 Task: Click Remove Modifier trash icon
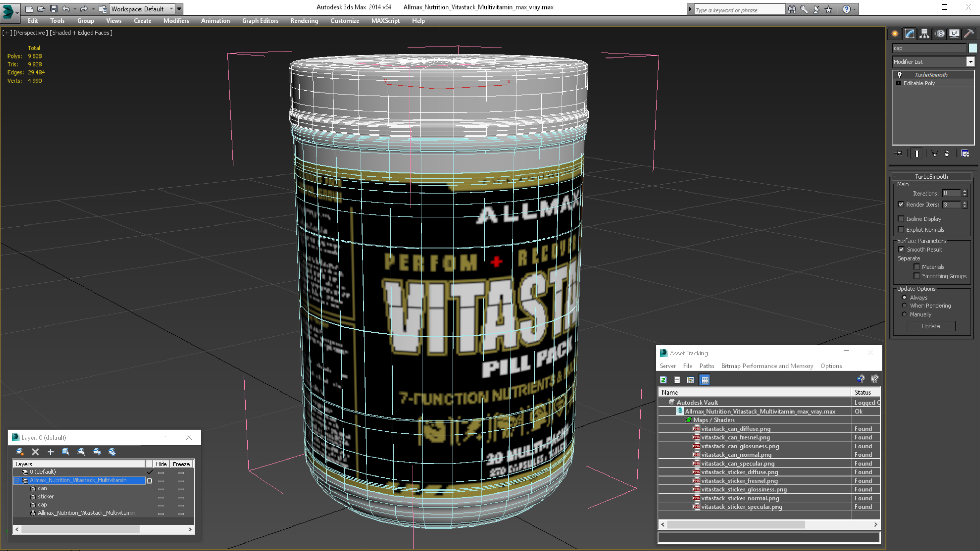coord(947,154)
